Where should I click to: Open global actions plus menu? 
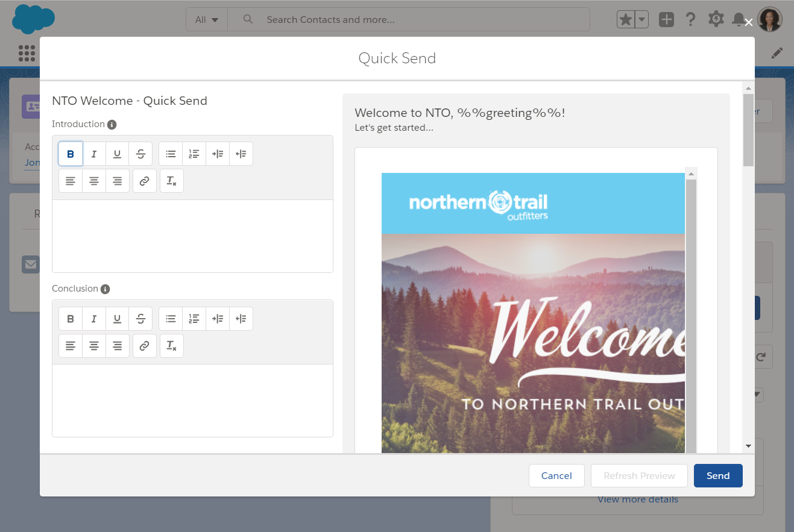tap(666, 19)
